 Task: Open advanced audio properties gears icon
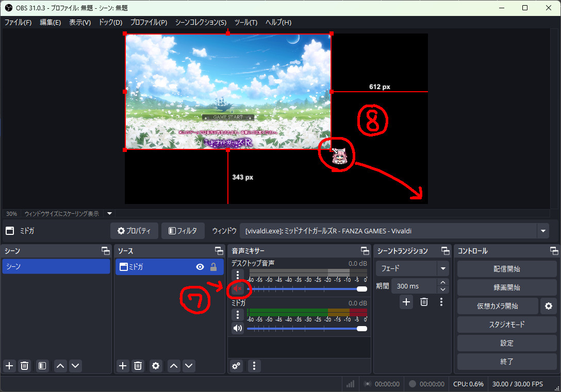coord(236,366)
